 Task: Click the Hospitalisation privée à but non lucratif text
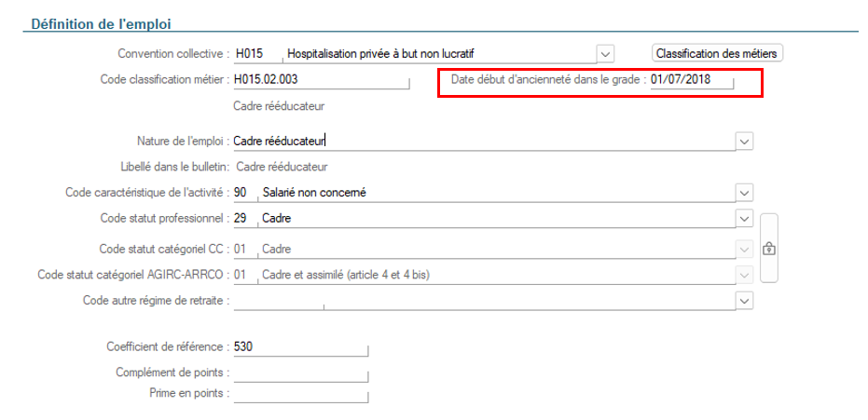(x=380, y=54)
